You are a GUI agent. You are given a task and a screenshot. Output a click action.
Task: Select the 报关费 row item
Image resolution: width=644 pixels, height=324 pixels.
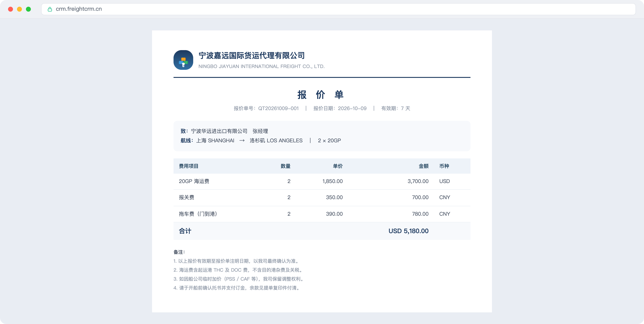tap(186, 197)
